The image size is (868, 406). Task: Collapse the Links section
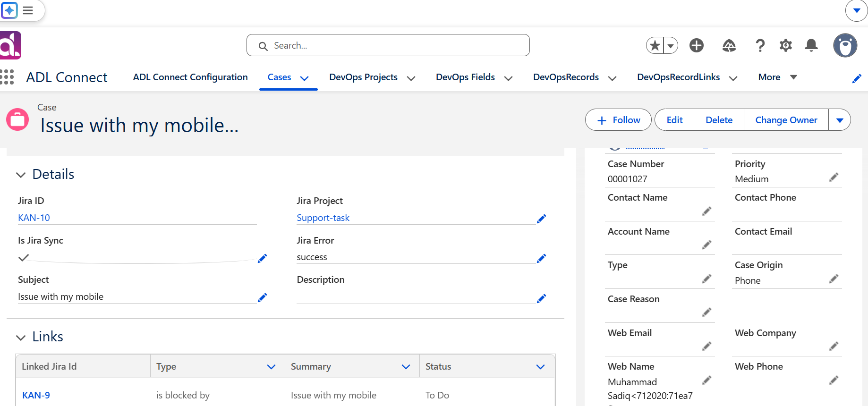click(x=21, y=338)
